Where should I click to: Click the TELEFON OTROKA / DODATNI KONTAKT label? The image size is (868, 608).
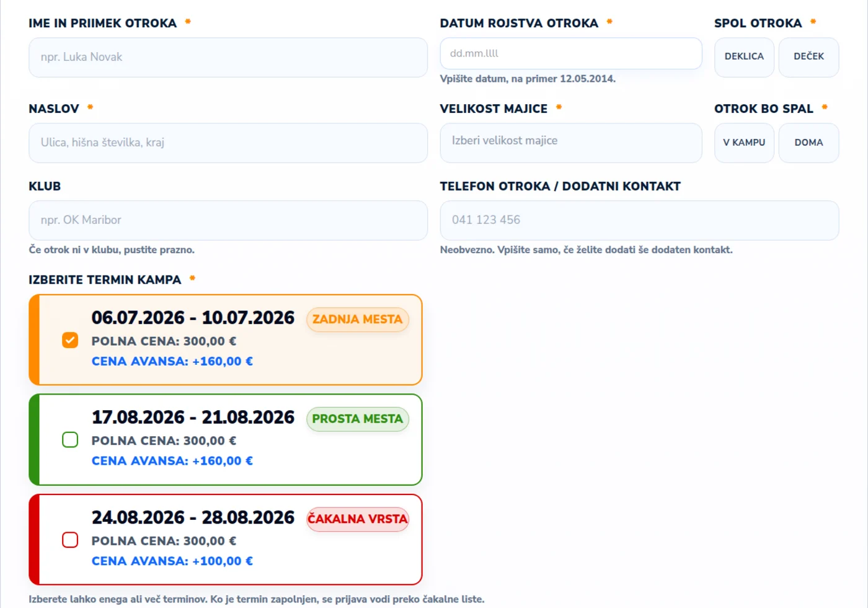pos(560,186)
